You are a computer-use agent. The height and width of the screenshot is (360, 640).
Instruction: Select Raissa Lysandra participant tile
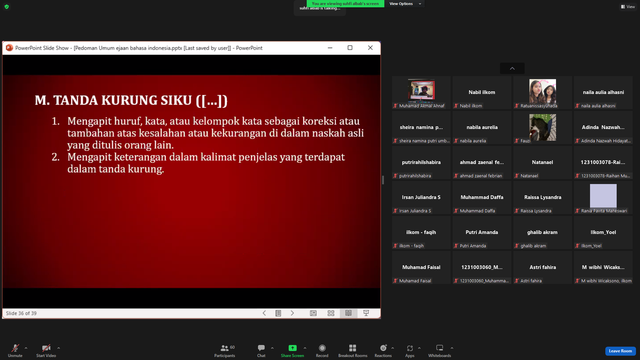coord(542,198)
